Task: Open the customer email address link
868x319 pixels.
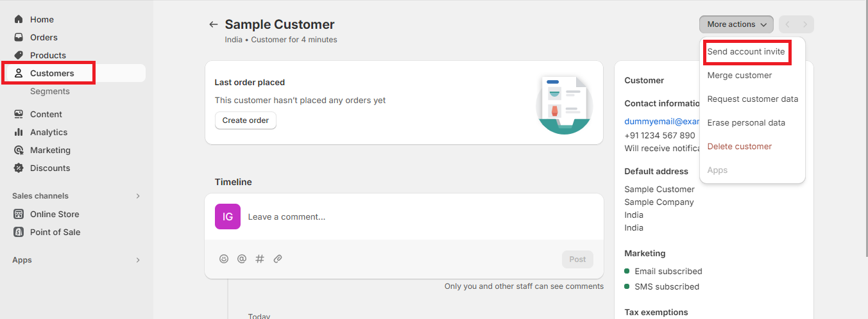Action: coord(662,120)
